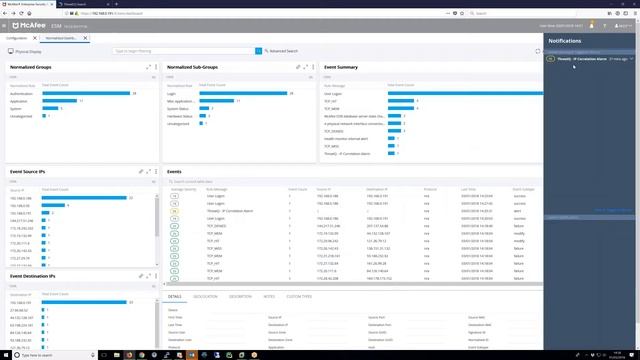
Task: Reload the page in the browser
Action: (x=21, y=13)
